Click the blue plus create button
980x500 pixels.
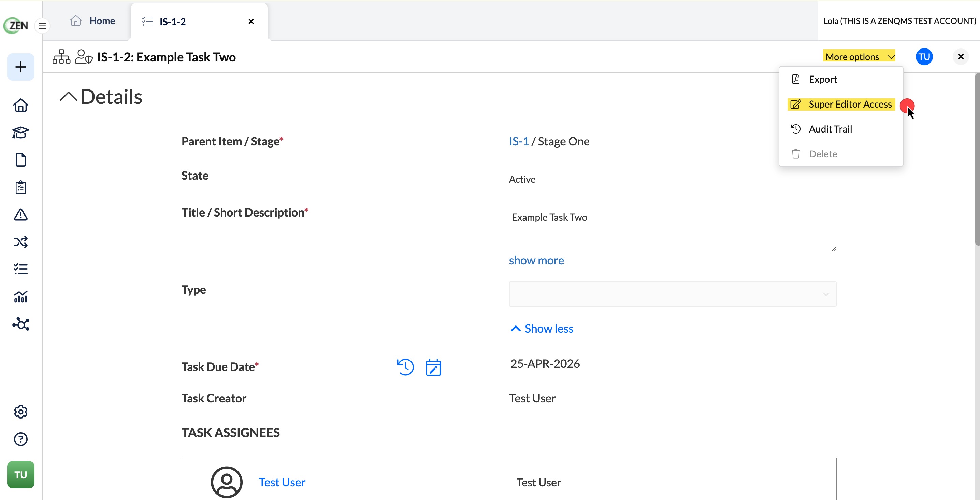click(x=20, y=67)
